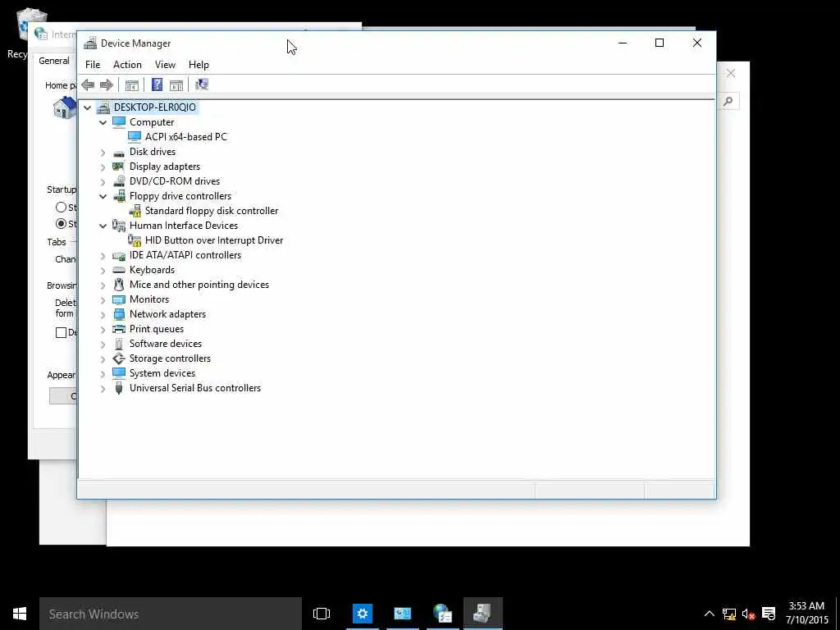The image size is (840, 630).
Task: Collapse the DESKTOP-ELR0QIO root node
Action: [x=87, y=107]
